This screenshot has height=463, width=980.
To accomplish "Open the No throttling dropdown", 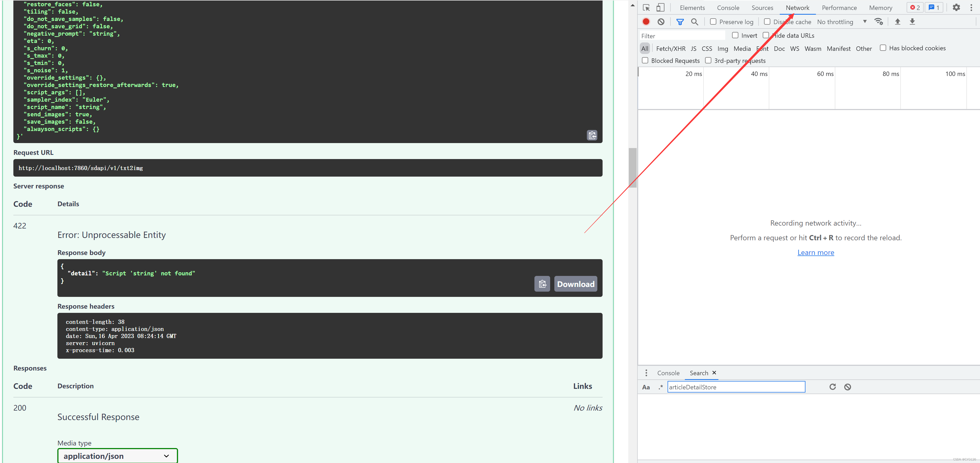I will pos(842,22).
